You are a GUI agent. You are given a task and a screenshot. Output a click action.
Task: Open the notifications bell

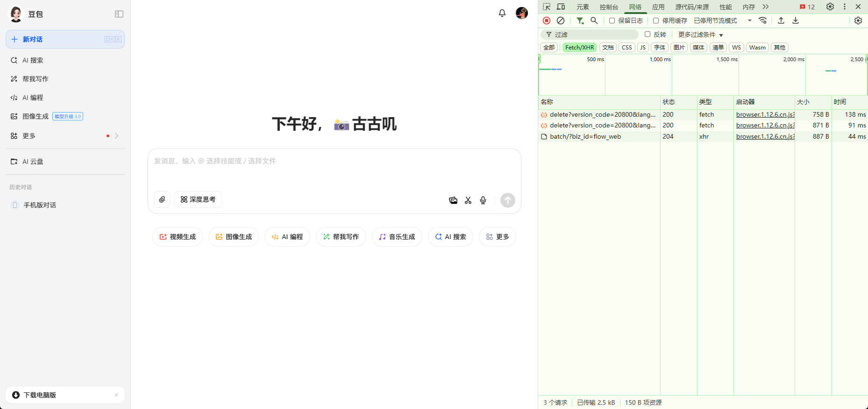point(502,13)
